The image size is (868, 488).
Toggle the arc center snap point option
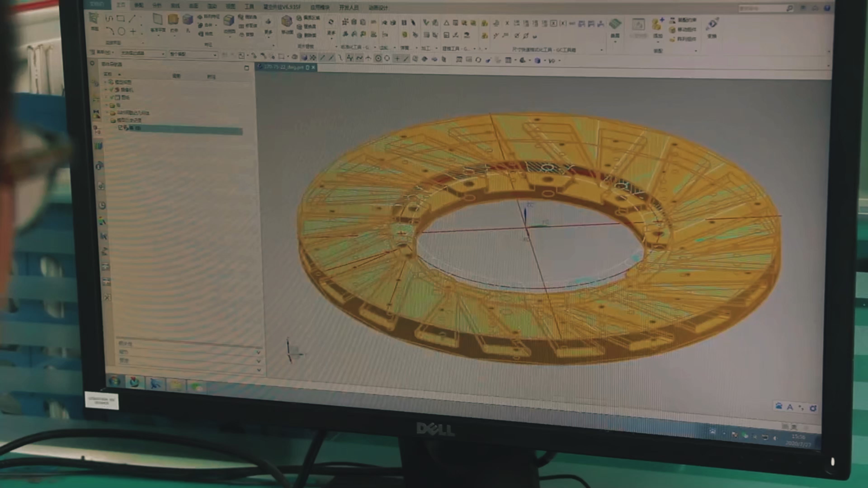[x=378, y=59]
